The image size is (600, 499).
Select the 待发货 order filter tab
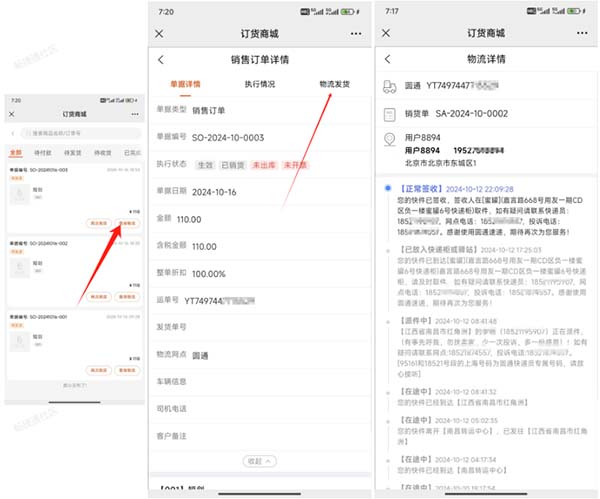[72, 153]
